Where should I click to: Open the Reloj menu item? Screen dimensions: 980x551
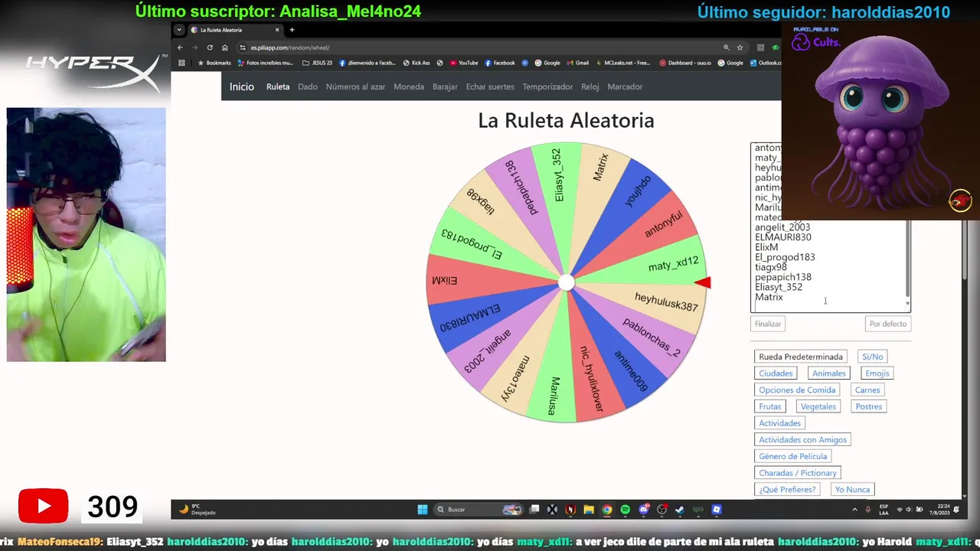point(590,86)
